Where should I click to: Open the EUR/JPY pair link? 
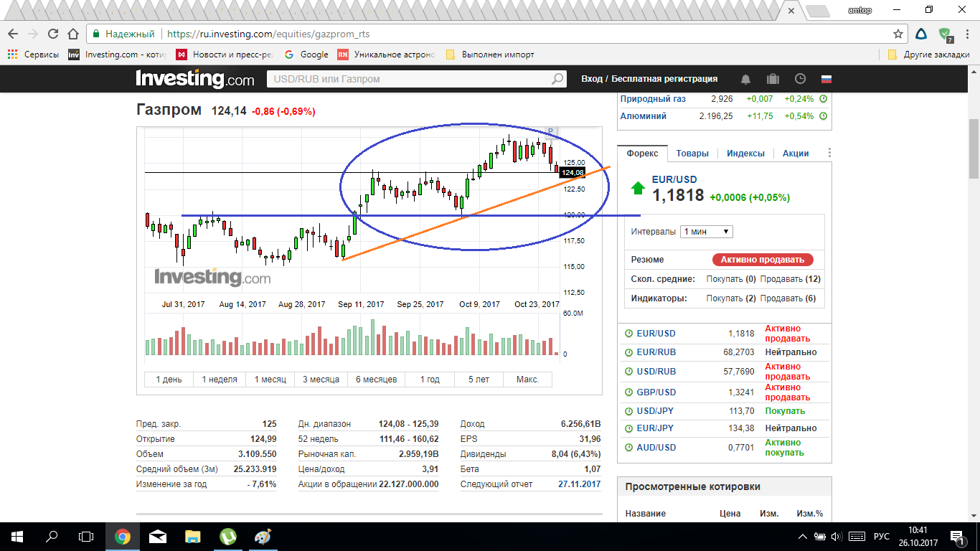(656, 428)
